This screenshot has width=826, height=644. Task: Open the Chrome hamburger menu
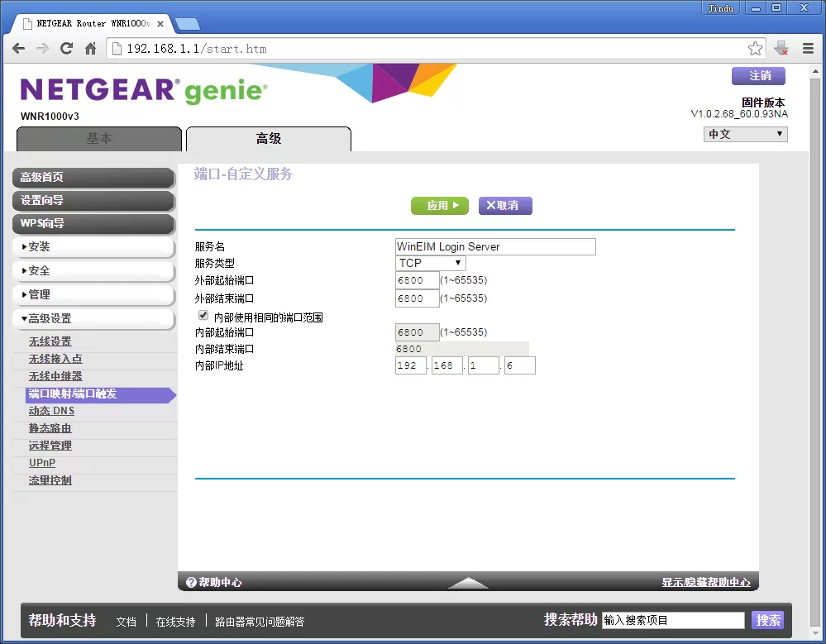point(808,49)
